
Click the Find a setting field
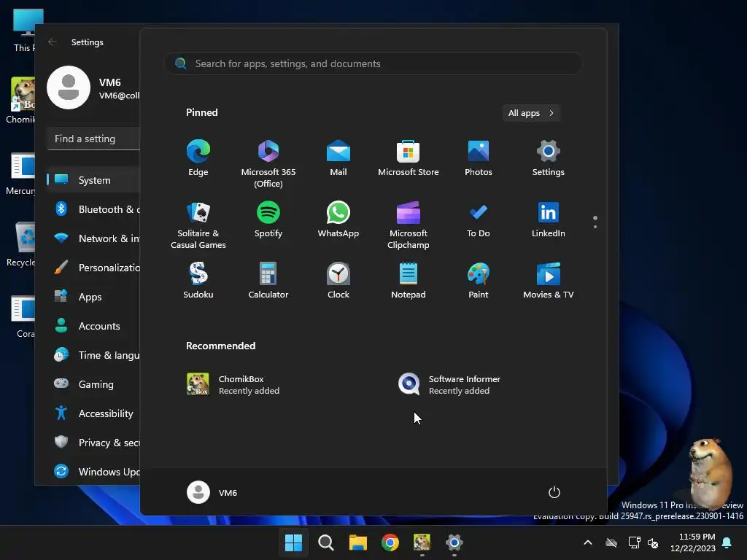point(93,139)
